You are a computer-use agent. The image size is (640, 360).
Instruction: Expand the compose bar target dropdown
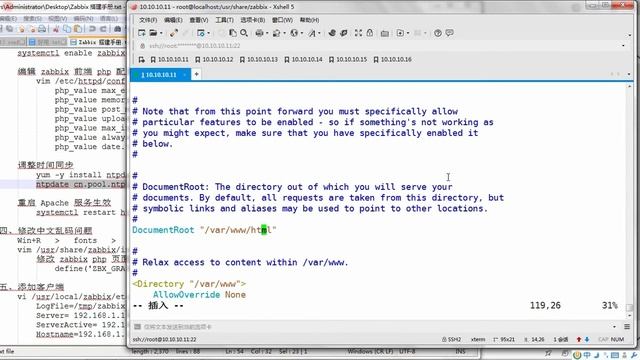614,327
